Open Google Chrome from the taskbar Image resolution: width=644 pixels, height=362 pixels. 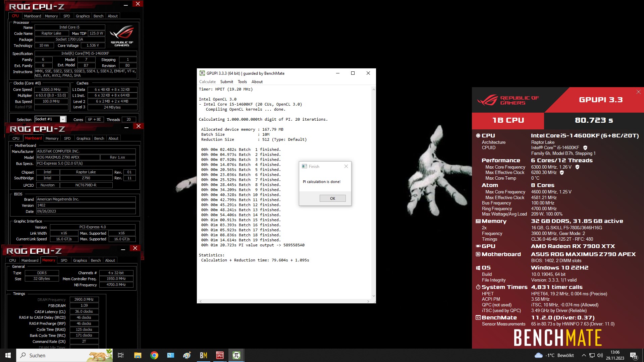[154, 355]
